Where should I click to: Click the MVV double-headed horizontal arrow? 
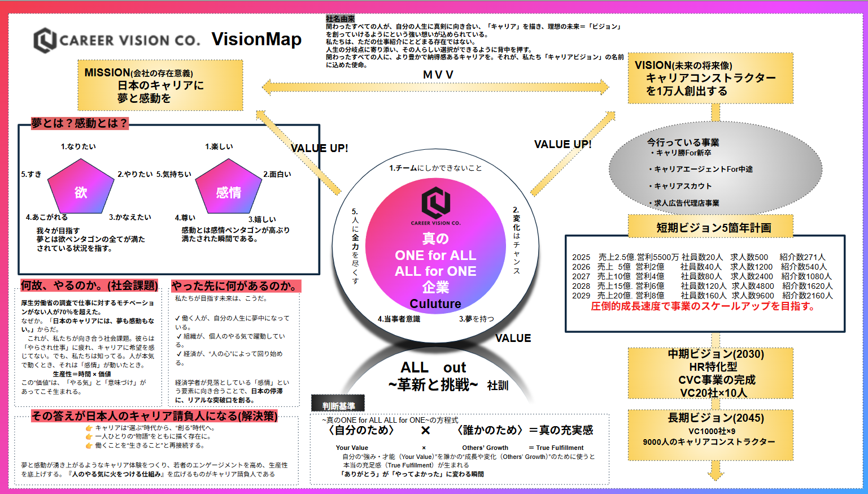point(435,87)
